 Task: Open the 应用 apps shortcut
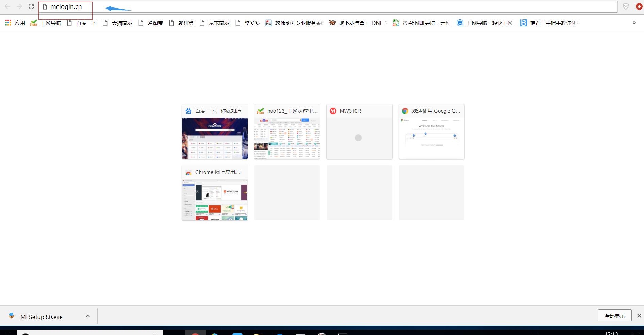[x=15, y=23]
